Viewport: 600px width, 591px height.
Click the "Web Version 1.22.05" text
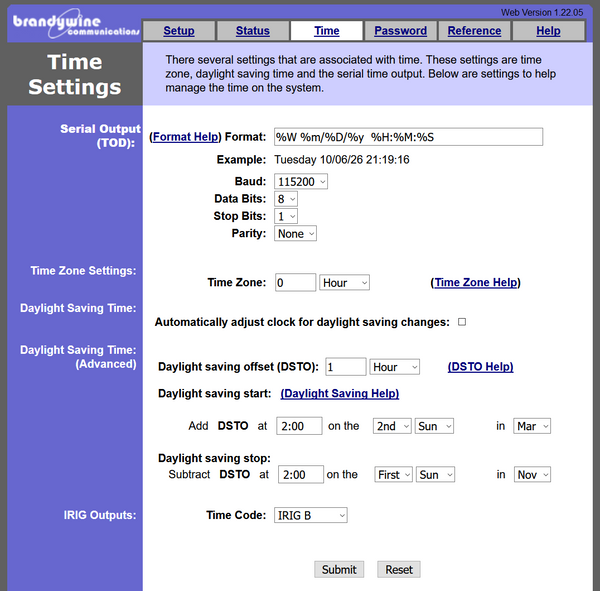(542, 13)
